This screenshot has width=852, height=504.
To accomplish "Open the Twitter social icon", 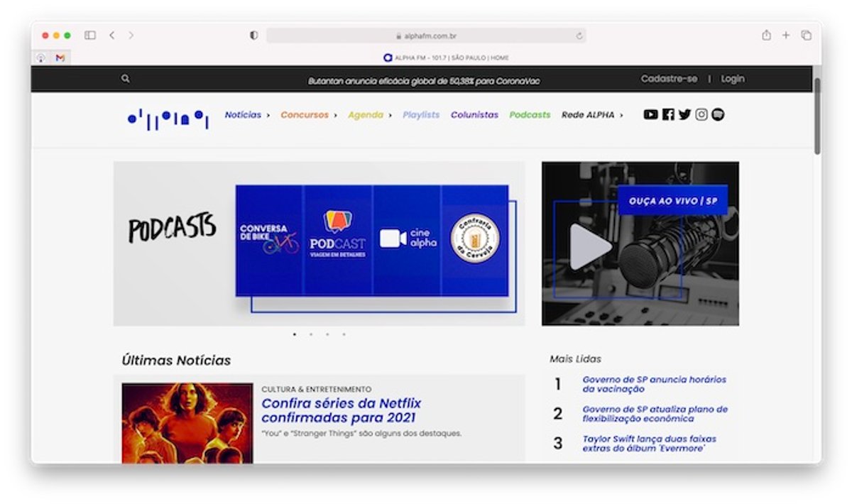I will pyautogui.click(x=684, y=114).
